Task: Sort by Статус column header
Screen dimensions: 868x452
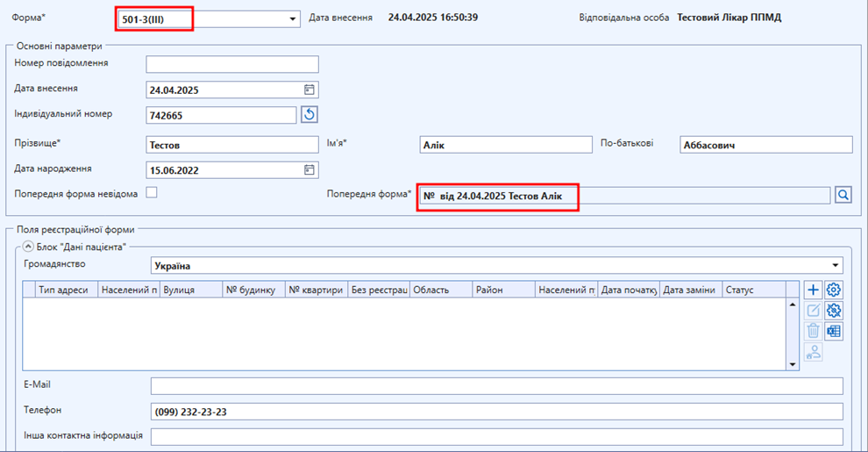Action: point(753,290)
